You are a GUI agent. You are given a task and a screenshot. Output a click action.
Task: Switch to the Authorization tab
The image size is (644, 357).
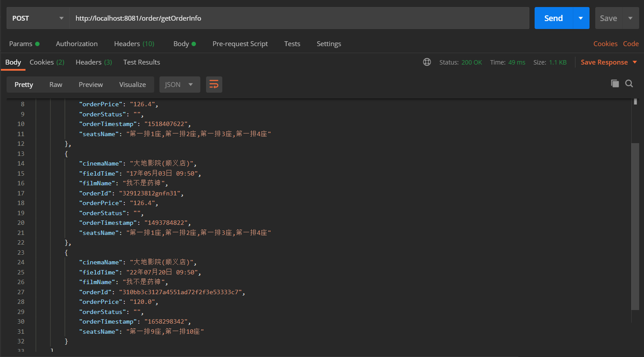pyautogui.click(x=77, y=43)
